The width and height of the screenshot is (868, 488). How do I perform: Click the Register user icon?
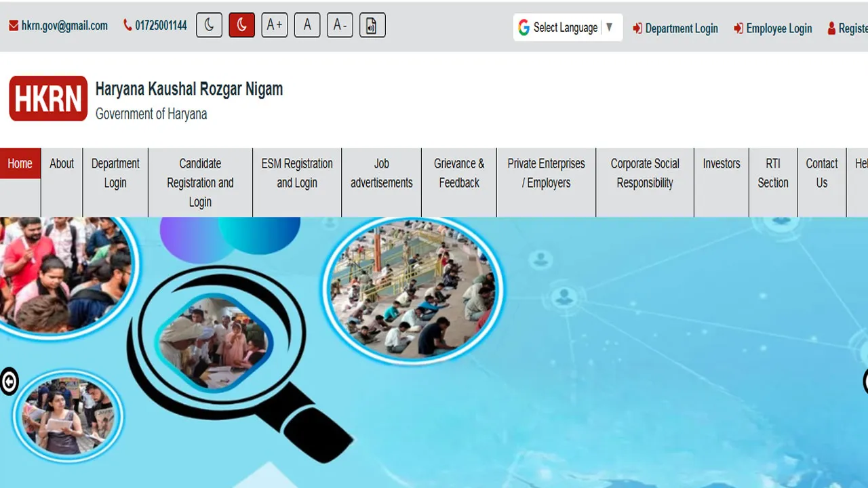point(831,28)
